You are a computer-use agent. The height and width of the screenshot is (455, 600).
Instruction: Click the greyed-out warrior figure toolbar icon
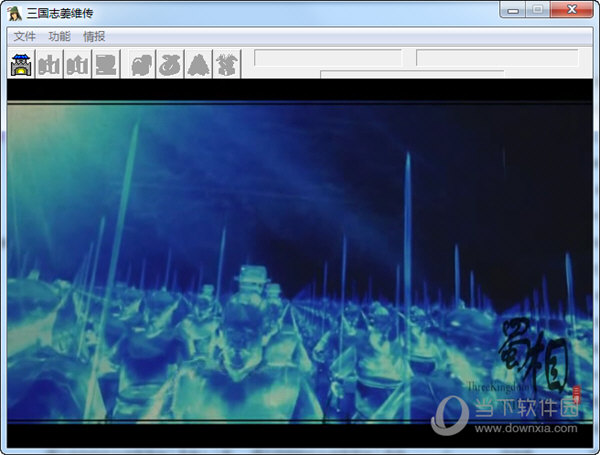click(227, 64)
